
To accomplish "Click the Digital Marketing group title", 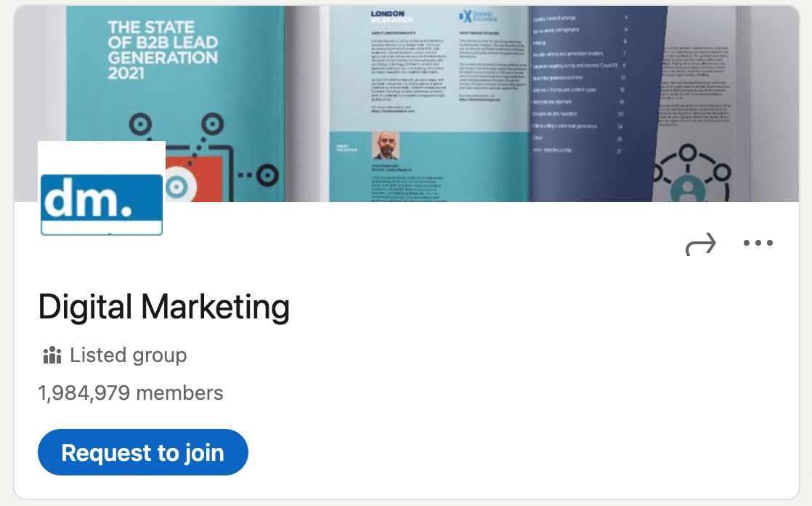I will (163, 307).
